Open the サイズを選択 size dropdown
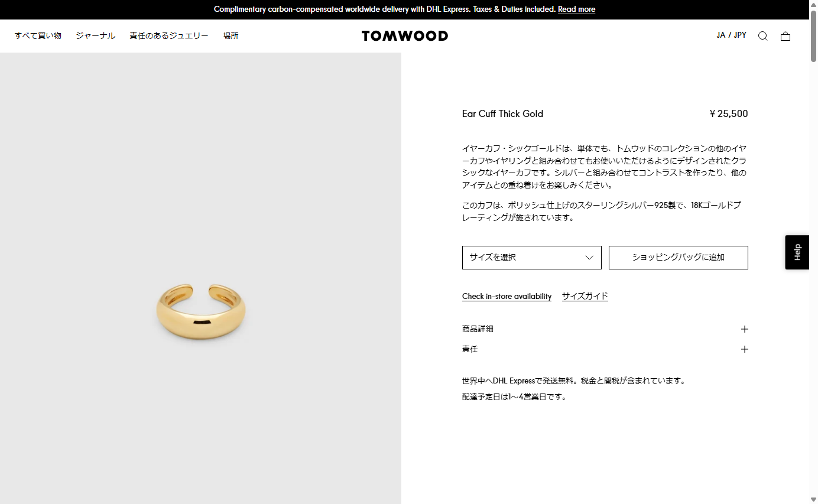 tap(531, 258)
